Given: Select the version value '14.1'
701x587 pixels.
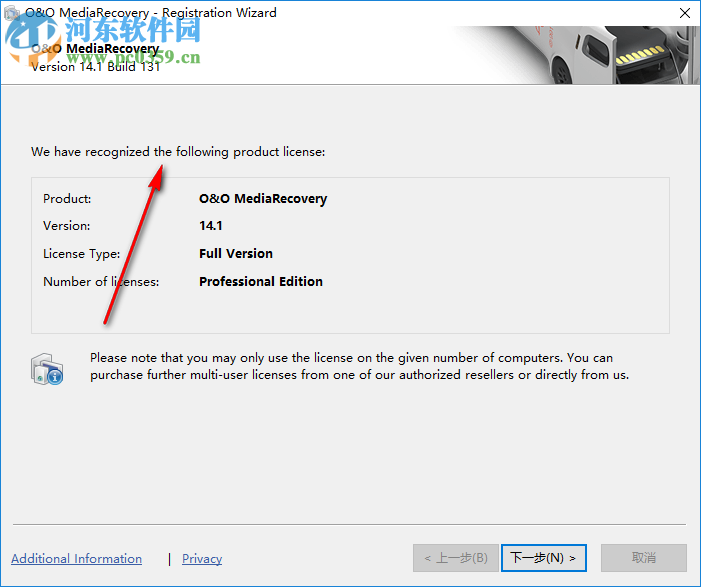Looking at the screenshot, I should (x=211, y=226).
